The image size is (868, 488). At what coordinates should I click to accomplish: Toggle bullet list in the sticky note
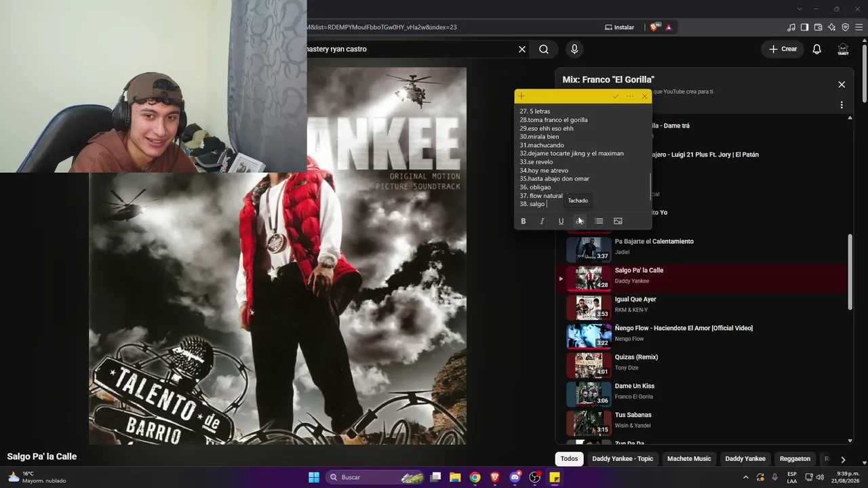pos(599,221)
